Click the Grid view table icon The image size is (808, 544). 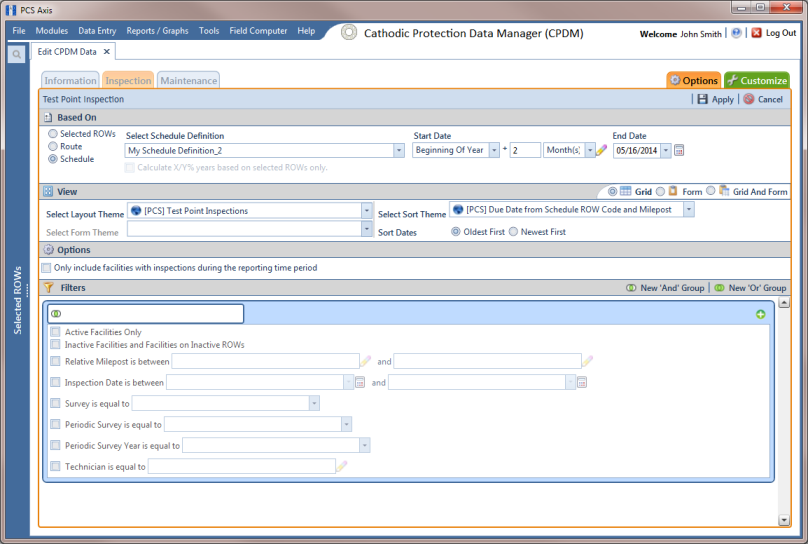click(626, 191)
